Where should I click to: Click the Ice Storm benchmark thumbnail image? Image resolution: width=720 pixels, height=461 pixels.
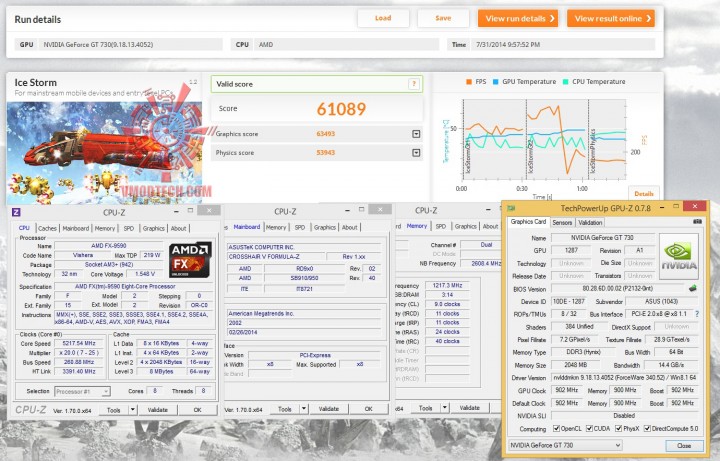(104, 153)
